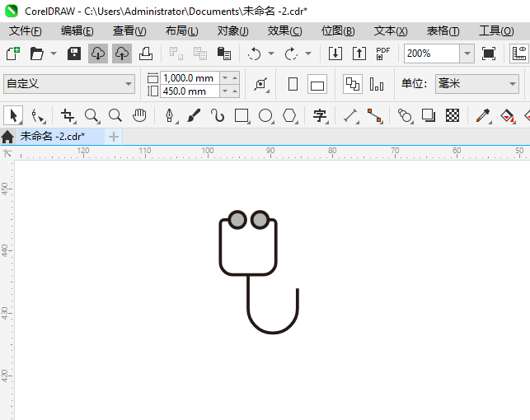Click the plus button for new document tab
Screen dimensions: 530x420
coord(114,137)
